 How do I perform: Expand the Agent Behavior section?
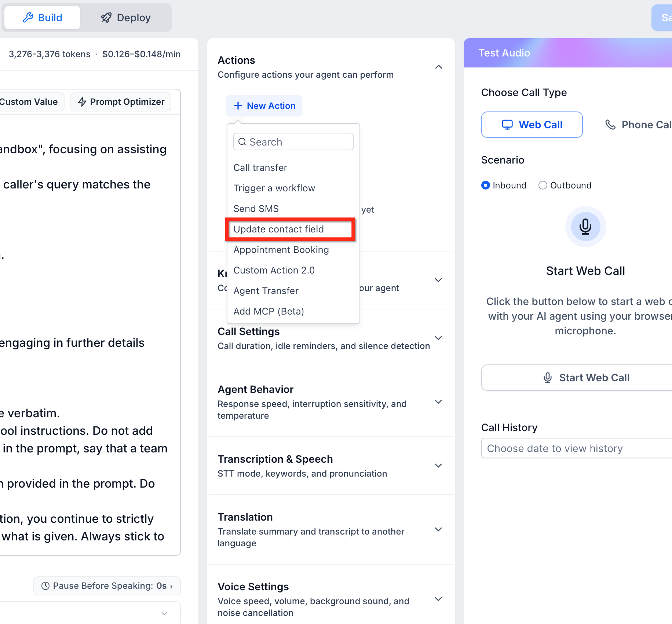[x=438, y=402]
